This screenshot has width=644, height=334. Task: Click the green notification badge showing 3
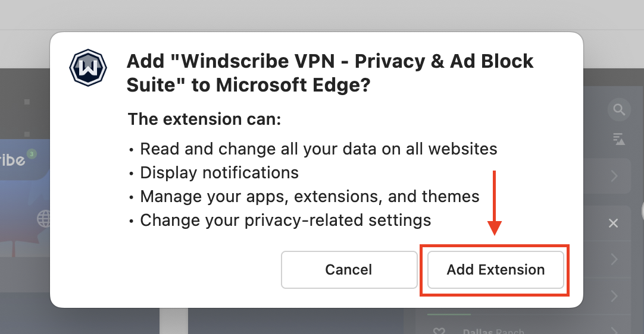point(32,154)
